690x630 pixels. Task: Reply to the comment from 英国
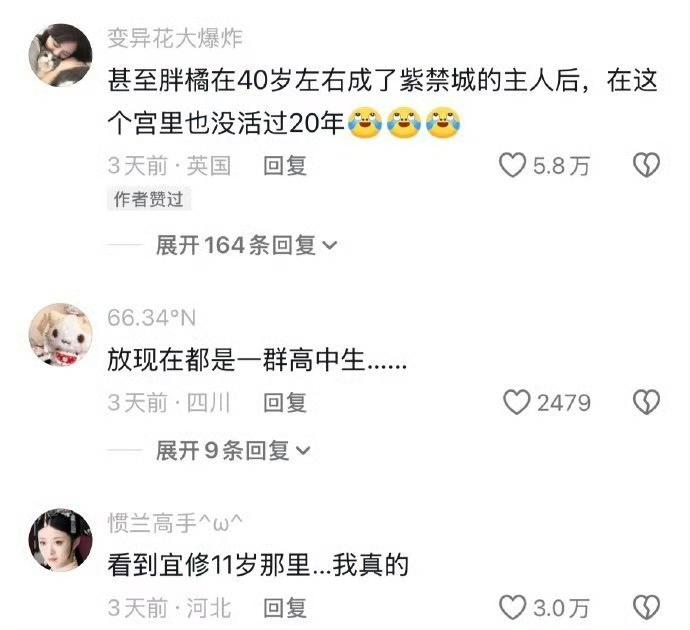[285, 166]
